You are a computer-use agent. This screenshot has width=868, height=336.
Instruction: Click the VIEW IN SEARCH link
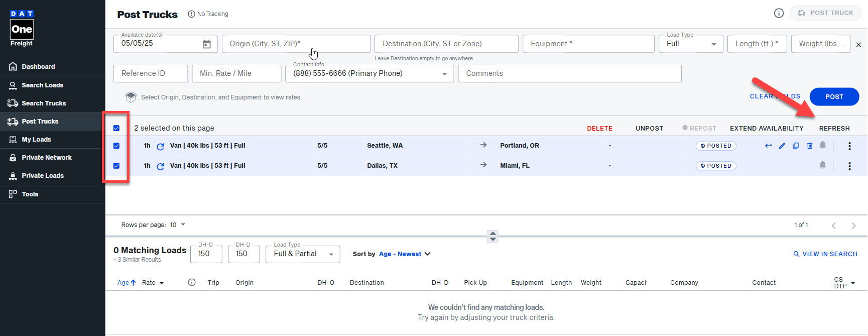pyautogui.click(x=825, y=254)
